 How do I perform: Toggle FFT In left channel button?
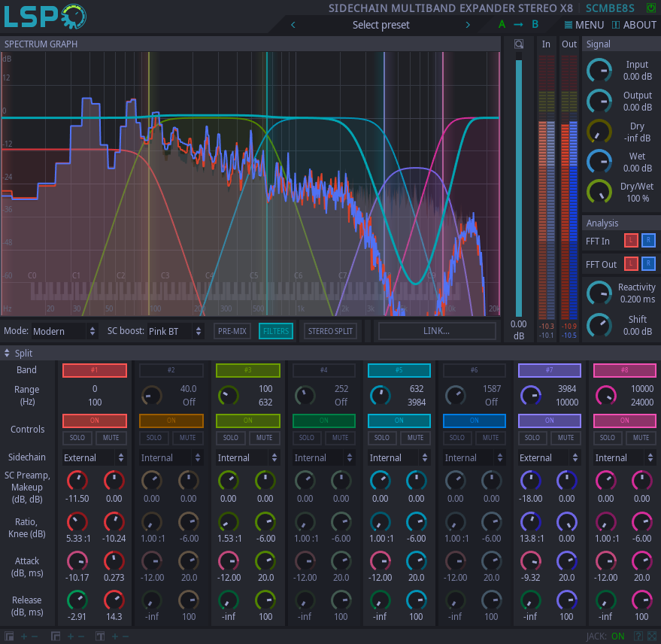click(x=631, y=241)
